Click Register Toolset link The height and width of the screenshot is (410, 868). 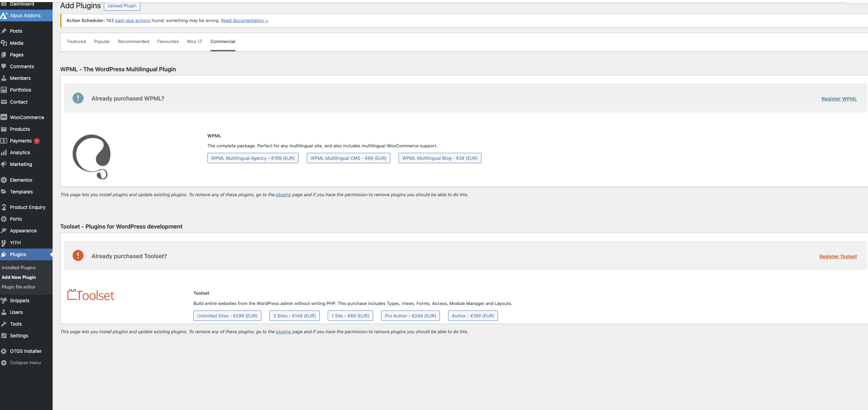[838, 256]
